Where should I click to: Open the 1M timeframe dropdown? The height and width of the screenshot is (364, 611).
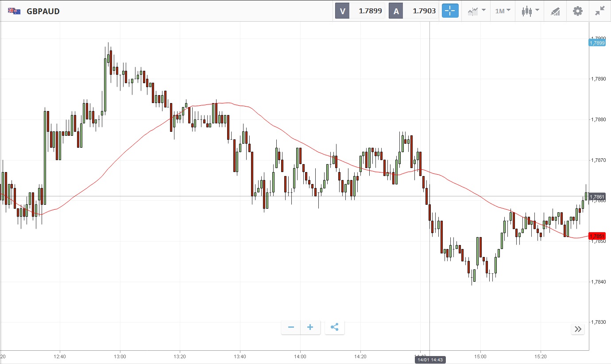(503, 11)
